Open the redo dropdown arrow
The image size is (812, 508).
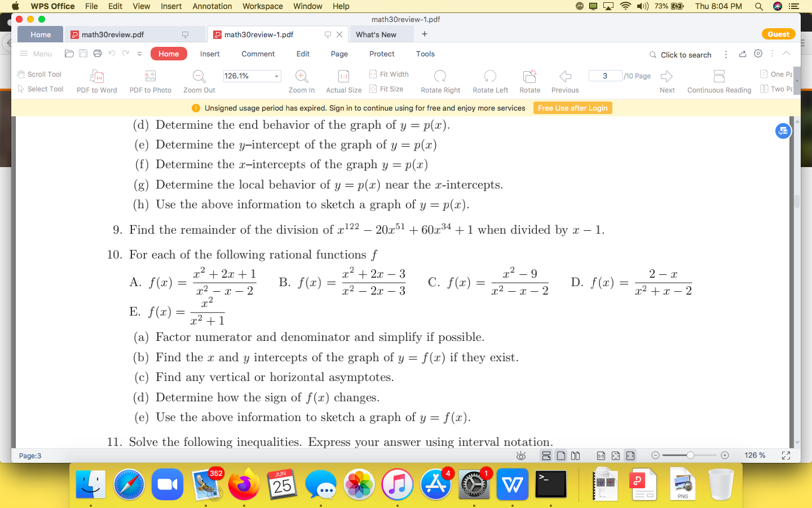pos(139,54)
